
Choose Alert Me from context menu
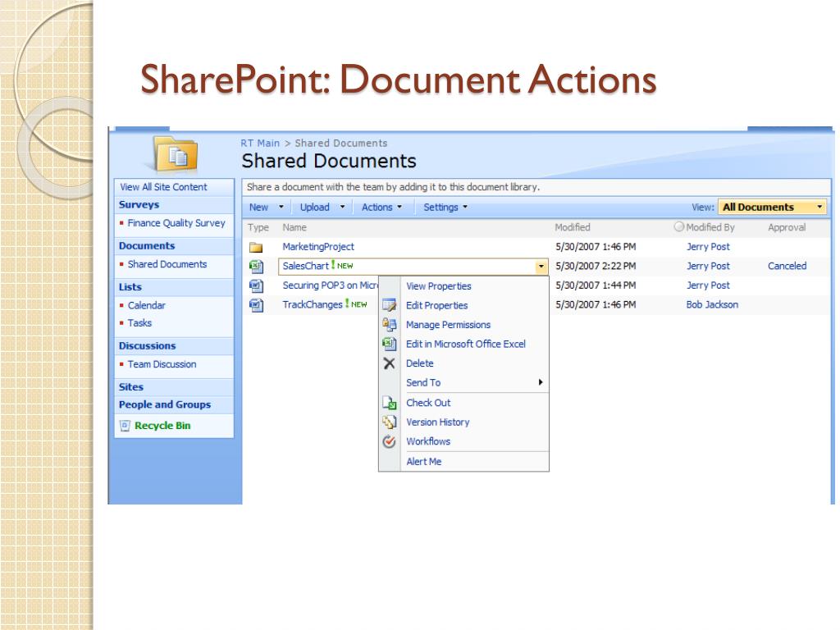tap(424, 462)
